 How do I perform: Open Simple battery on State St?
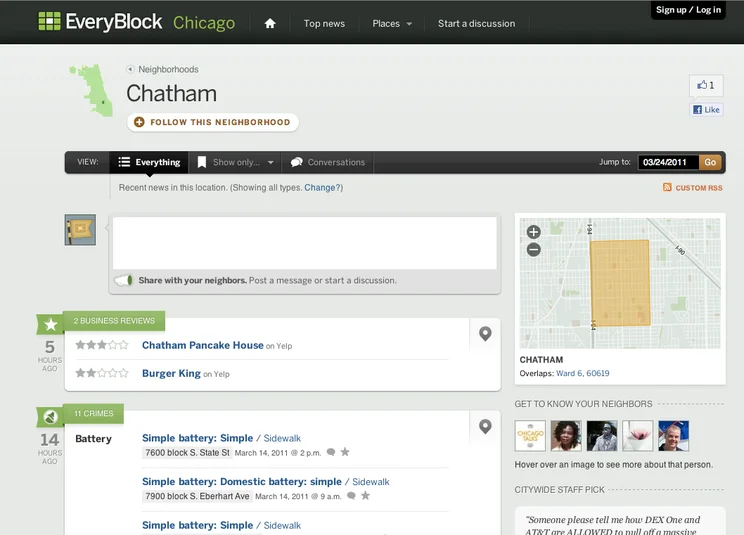(197, 438)
